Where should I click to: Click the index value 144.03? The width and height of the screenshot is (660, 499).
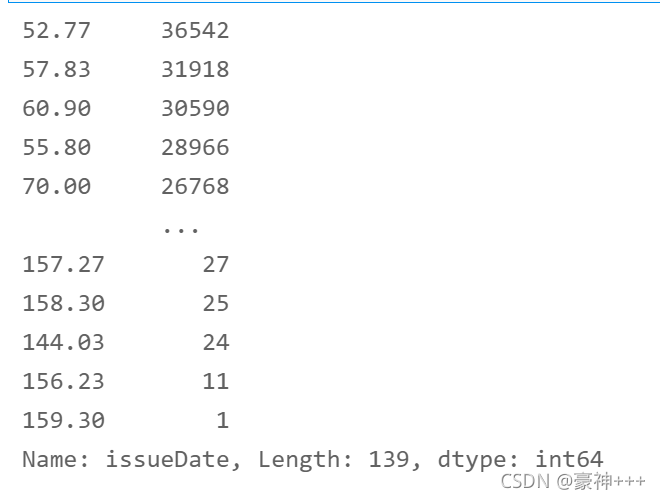tap(63, 342)
